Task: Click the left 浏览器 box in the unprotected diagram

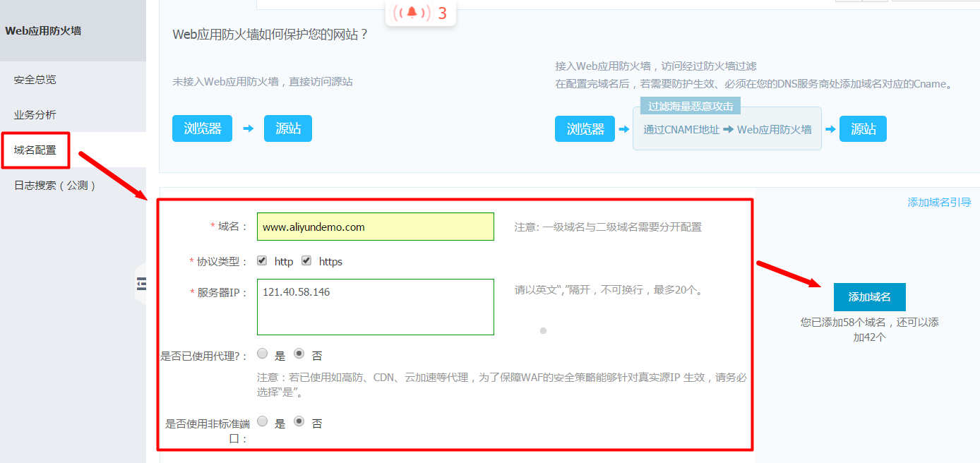Action: click(x=203, y=128)
